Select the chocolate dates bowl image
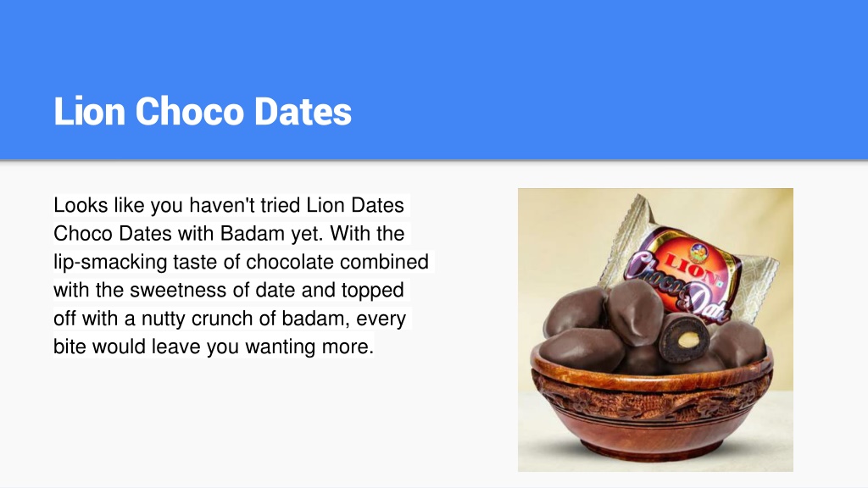The width and height of the screenshot is (868, 488). (655, 330)
